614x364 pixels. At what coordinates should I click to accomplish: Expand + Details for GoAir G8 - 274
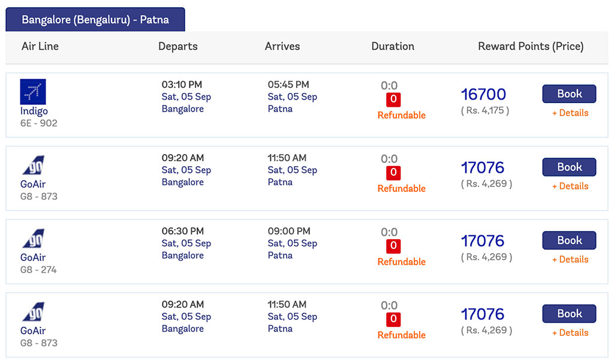click(x=570, y=260)
